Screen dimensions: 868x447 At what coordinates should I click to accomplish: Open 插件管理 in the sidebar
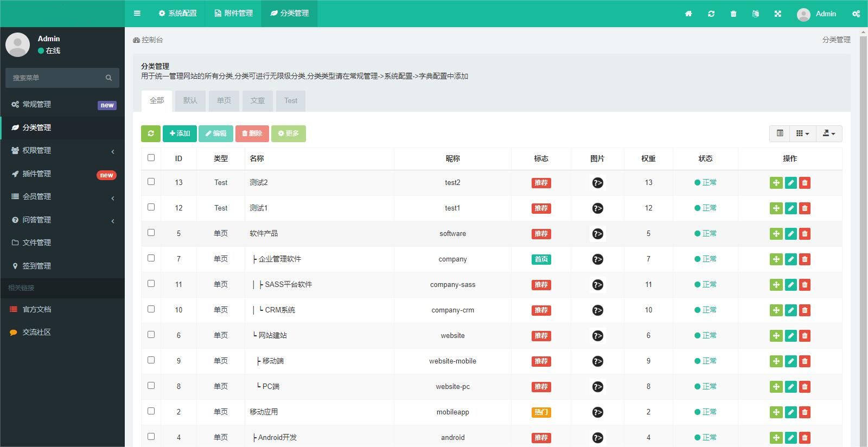click(x=62, y=174)
